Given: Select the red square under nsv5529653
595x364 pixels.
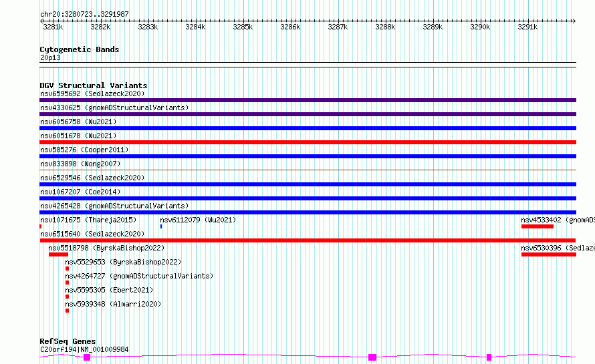Looking at the screenshot, I should (x=67, y=268).
